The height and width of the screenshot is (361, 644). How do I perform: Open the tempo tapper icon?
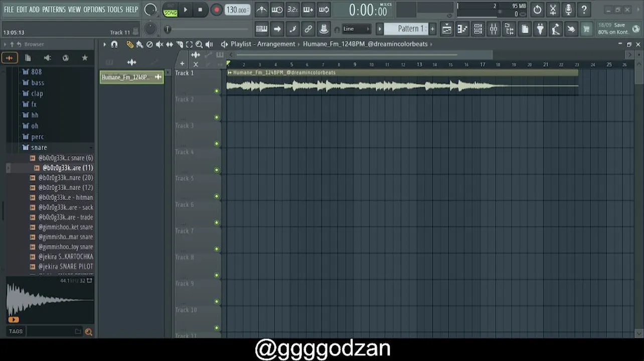coord(556,29)
